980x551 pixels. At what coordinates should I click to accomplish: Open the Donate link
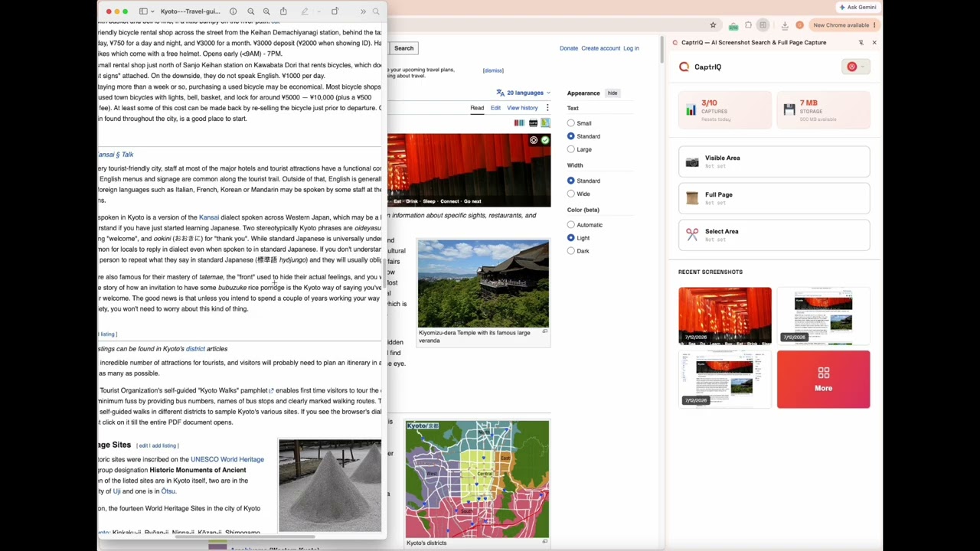point(569,48)
